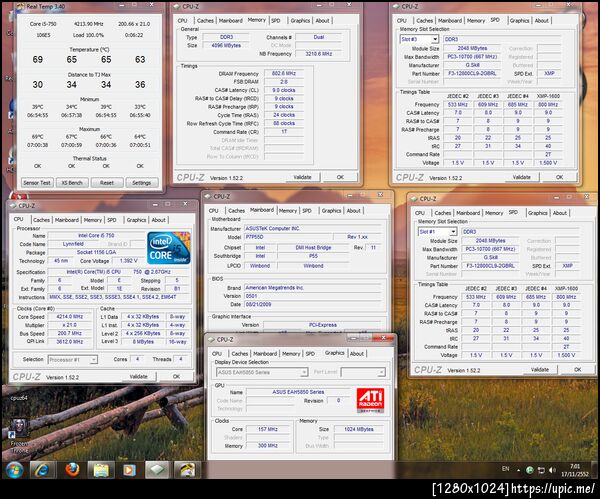Click Real Temp clock reading 4213.90 MHz
Image resolution: width=600 pixels, height=499 pixels.
[x=88, y=24]
